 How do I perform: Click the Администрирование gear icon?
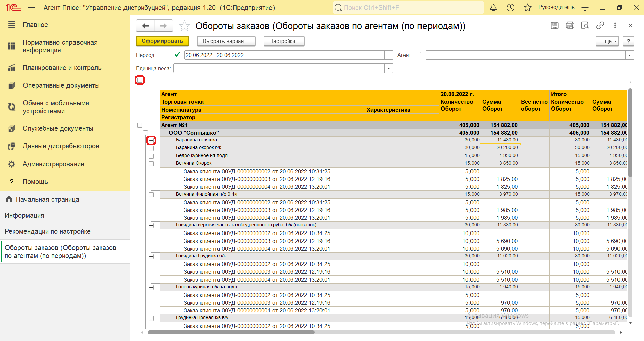point(12,164)
